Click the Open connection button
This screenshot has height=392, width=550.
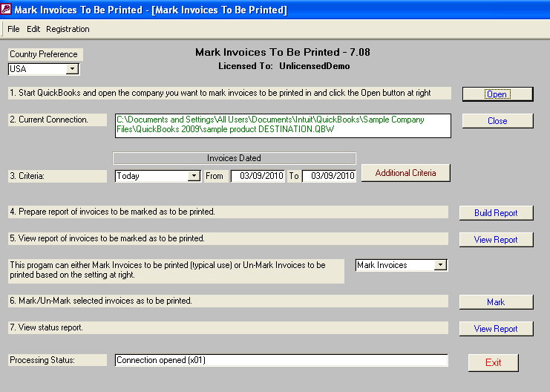tap(497, 94)
